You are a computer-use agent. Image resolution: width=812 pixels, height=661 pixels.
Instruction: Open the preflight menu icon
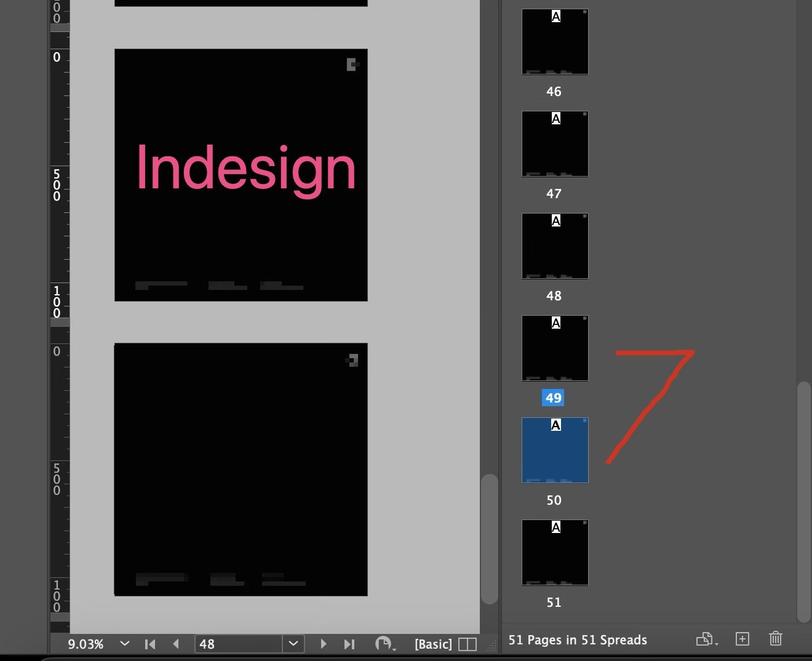coord(384,644)
